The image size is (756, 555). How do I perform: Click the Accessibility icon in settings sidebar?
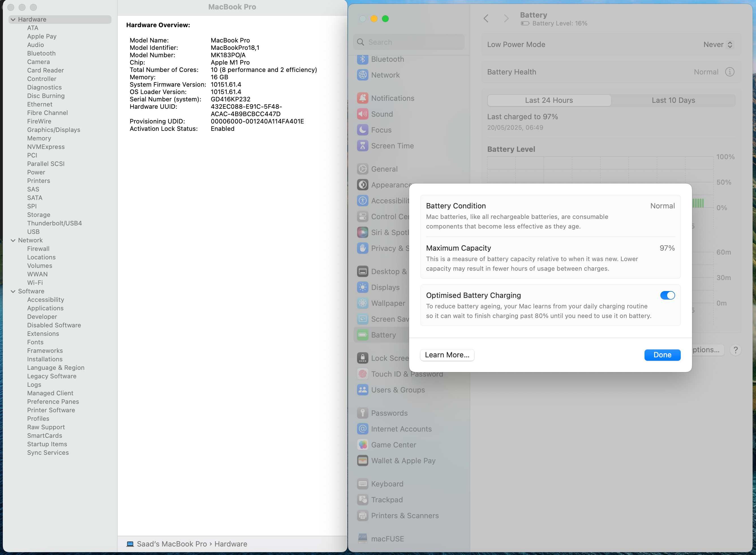click(x=362, y=200)
